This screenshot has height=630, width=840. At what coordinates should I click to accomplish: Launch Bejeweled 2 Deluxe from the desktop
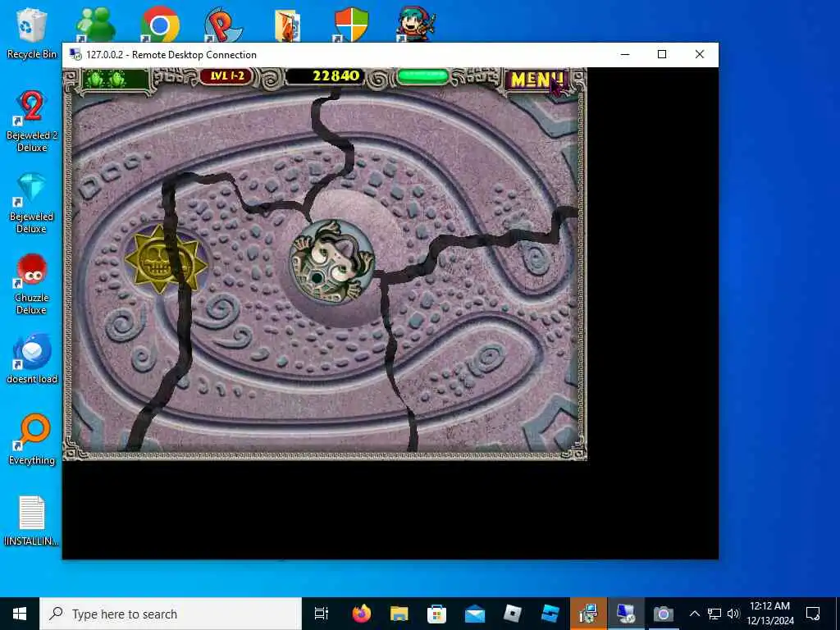[x=32, y=121]
